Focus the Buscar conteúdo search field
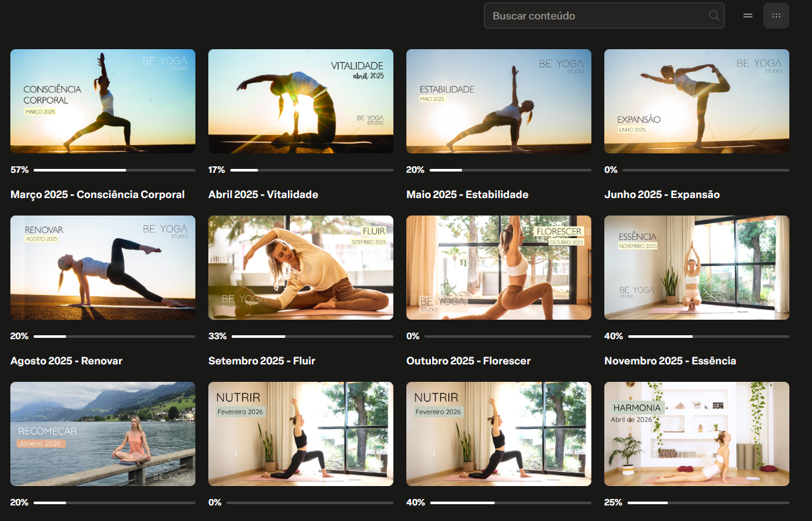Image resolution: width=812 pixels, height=521 pixels. click(x=604, y=16)
